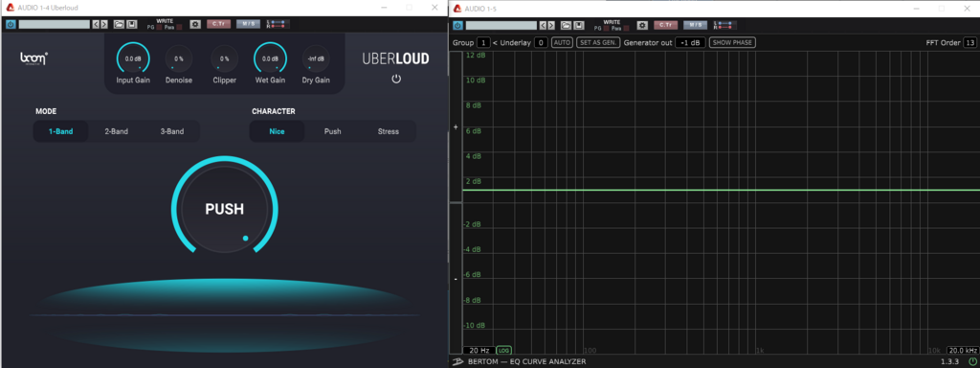Click SHOW PHASE button
This screenshot has width=980, height=368.
[x=732, y=42]
